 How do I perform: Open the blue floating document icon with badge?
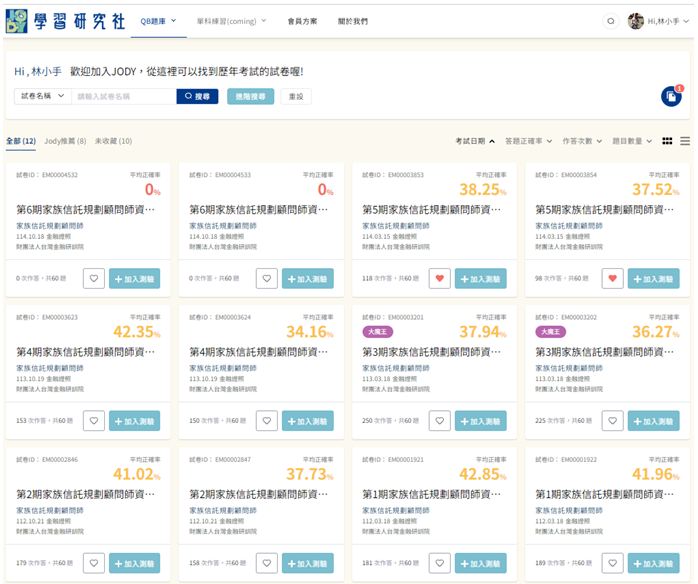(x=671, y=96)
